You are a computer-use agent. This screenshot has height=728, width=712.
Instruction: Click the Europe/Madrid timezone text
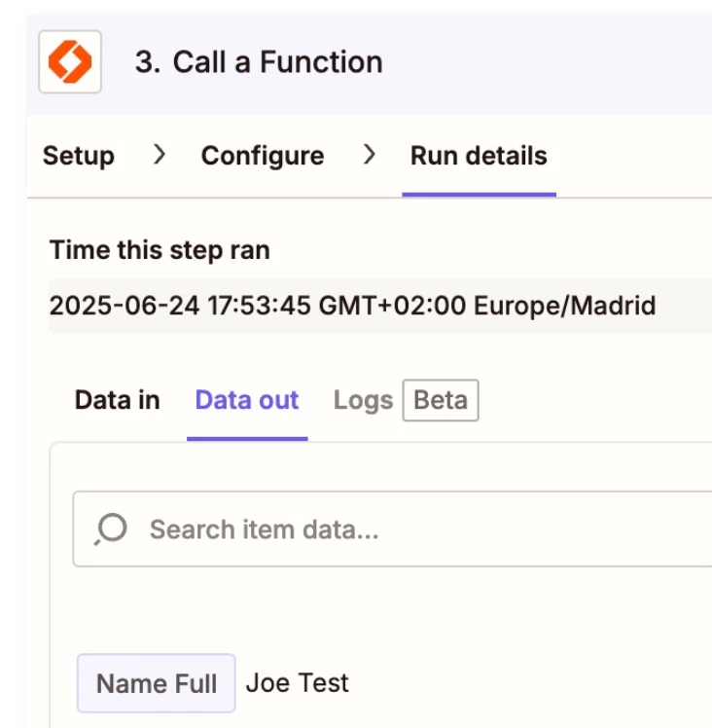point(565,306)
